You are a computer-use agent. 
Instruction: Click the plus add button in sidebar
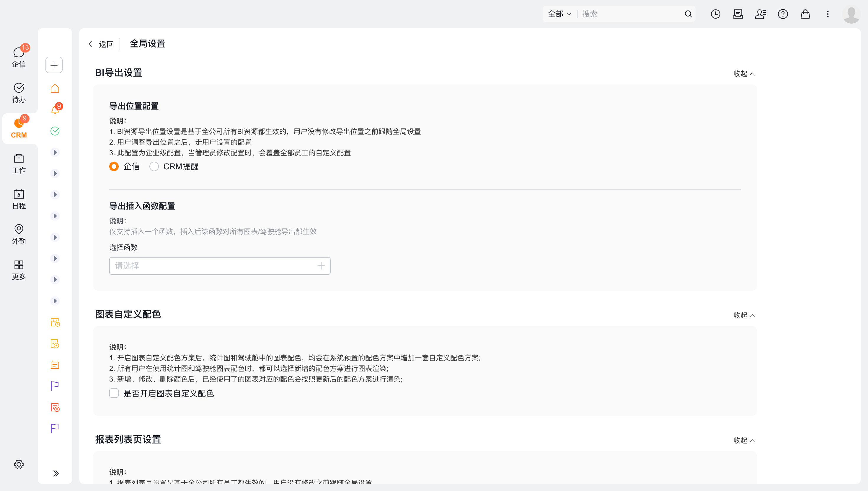[54, 65]
